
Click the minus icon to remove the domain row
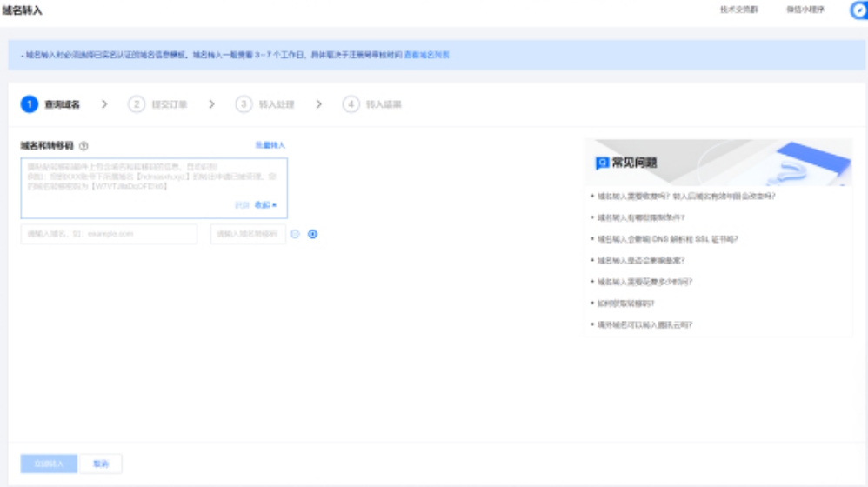(295, 234)
